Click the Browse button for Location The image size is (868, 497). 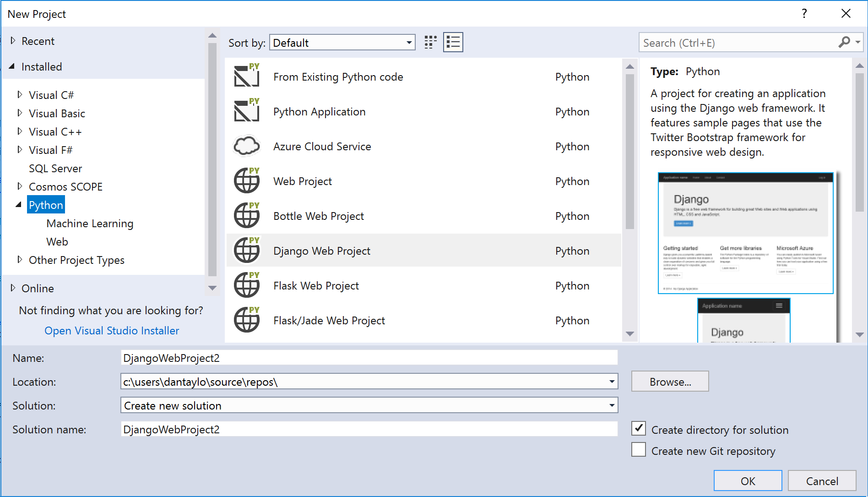[x=670, y=381]
